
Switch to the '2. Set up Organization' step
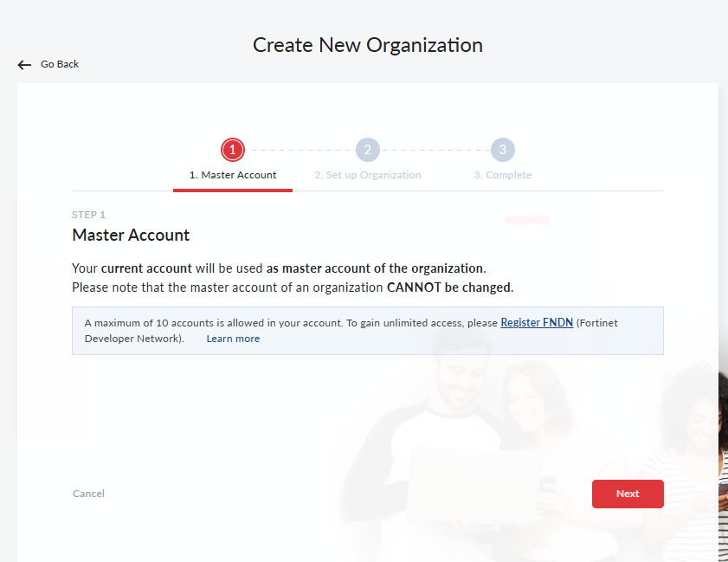click(367, 175)
